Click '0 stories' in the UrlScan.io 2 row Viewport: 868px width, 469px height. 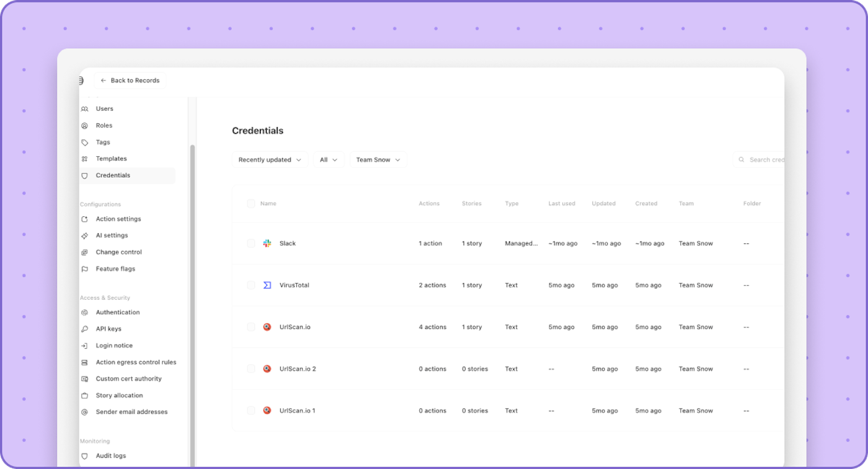point(475,369)
